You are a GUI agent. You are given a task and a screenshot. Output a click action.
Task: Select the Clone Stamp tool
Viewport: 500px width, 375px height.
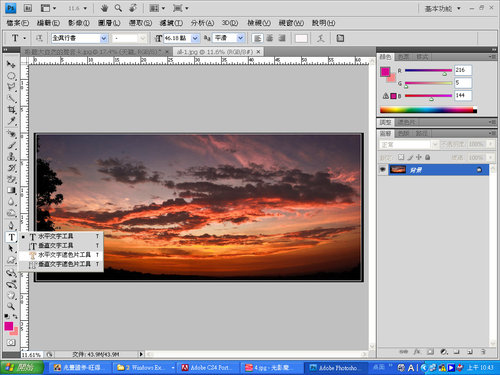[11, 157]
